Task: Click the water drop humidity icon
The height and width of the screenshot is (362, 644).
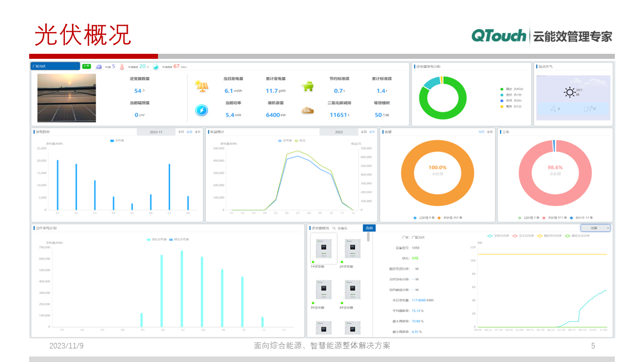Action: (x=156, y=66)
